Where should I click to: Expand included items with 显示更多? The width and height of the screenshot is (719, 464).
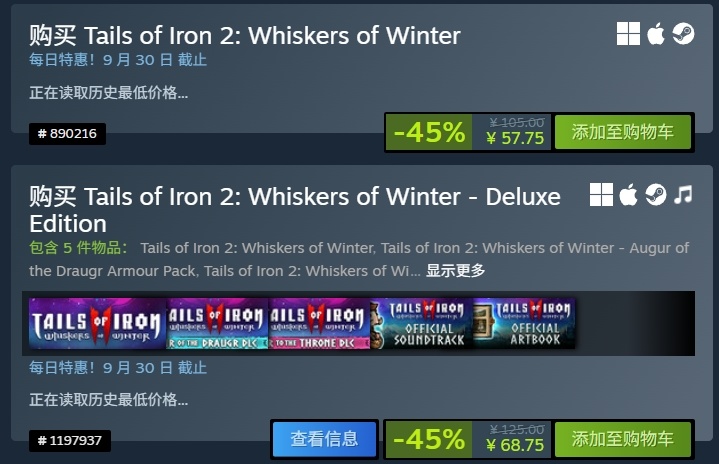pyautogui.click(x=455, y=271)
